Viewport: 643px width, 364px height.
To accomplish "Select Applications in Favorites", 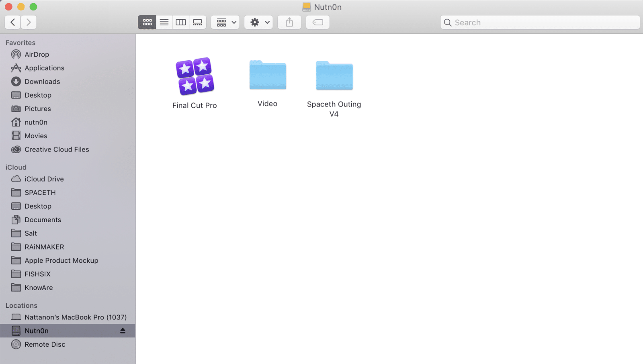I will (44, 68).
